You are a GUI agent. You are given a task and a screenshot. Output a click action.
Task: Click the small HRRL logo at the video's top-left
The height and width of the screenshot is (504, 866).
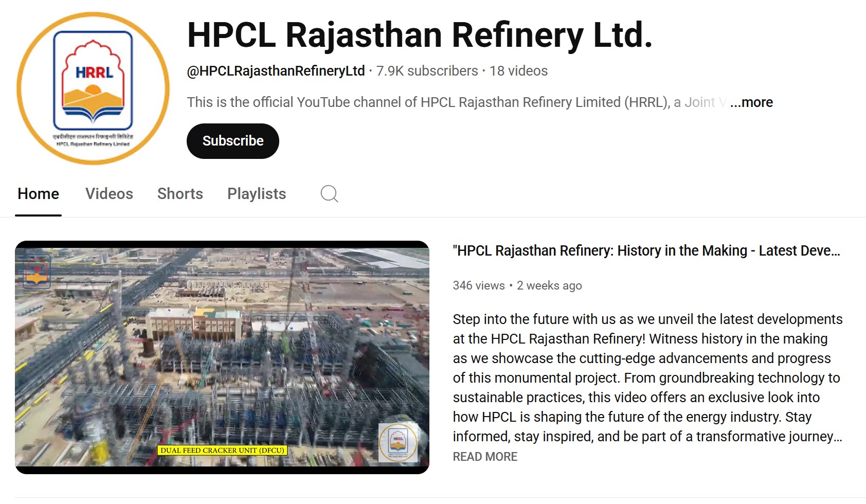coord(37,271)
